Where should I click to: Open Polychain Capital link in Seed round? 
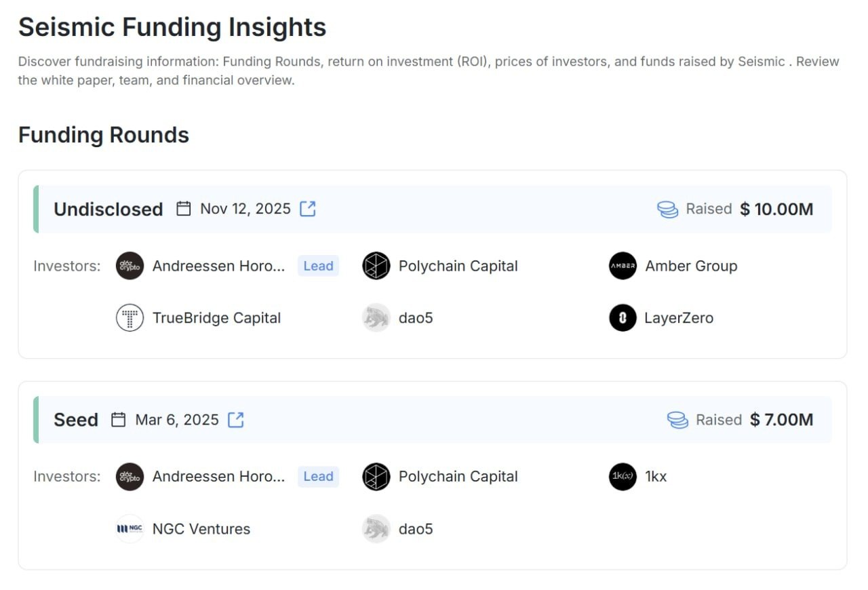[x=458, y=477]
